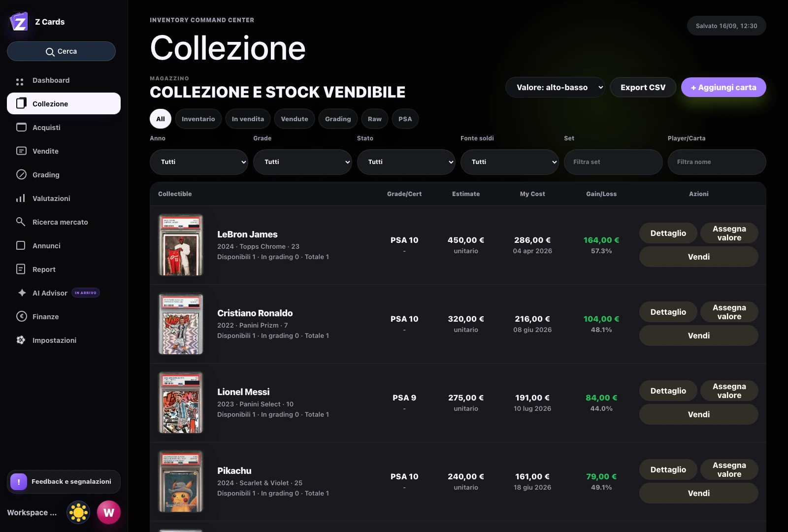The image size is (788, 532).
Task: Click the AI Advisor sparkle icon
Action: click(x=22, y=293)
